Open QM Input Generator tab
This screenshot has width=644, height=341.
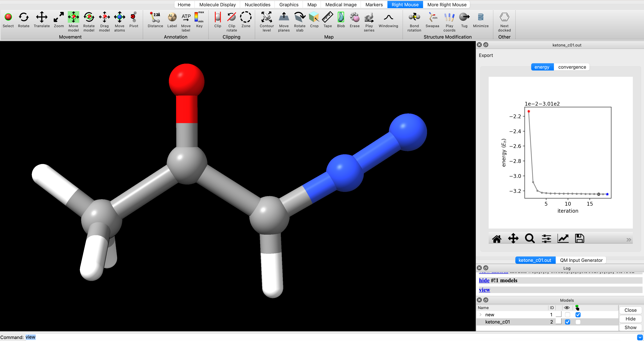coord(581,260)
